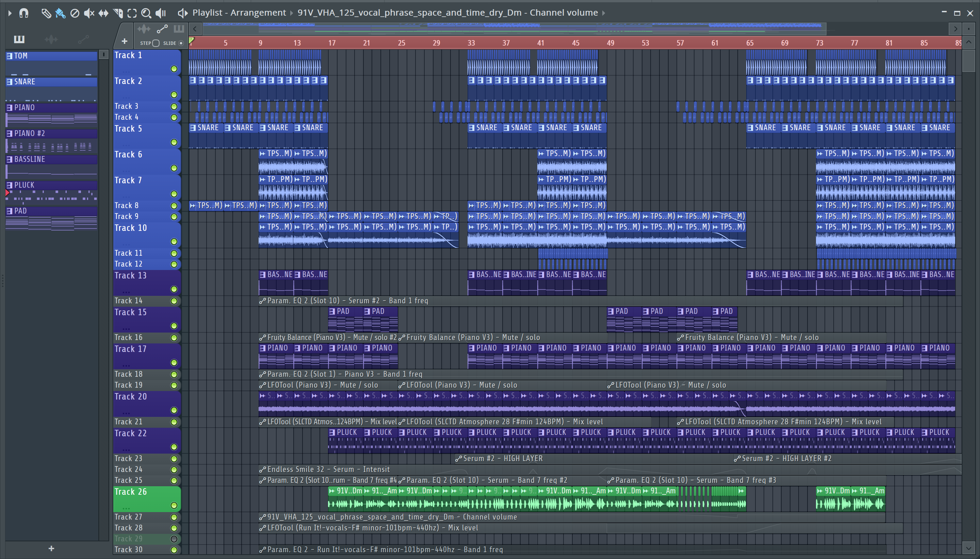
Task: Mute Track 5 with its green light
Action: click(174, 142)
